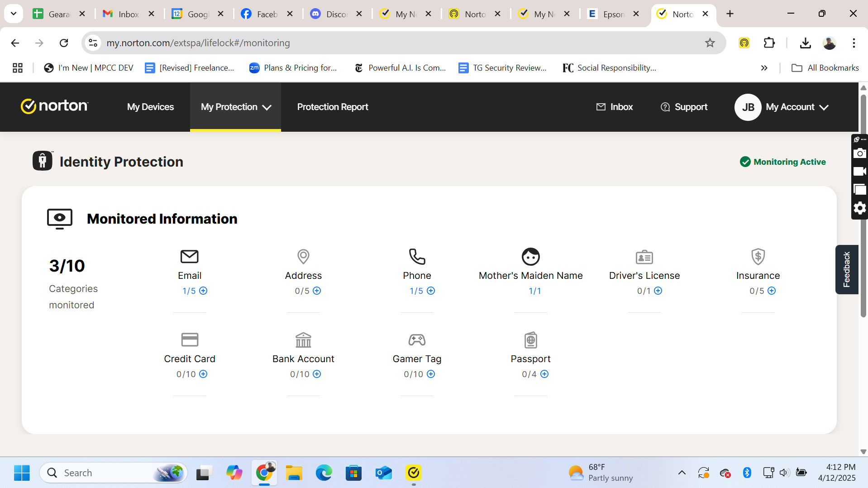The width and height of the screenshot is (868, 488).
Task: Expand the My Protection dropdown
Action: click(235, 107)
